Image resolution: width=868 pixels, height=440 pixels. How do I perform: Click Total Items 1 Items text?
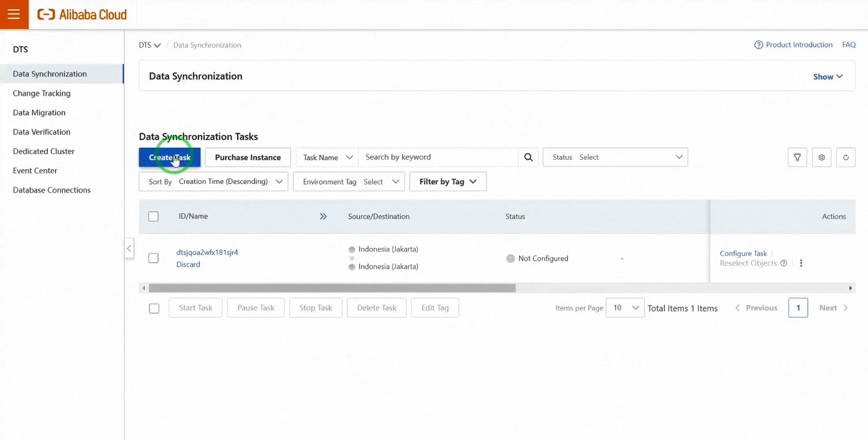[x=682, y=308]
